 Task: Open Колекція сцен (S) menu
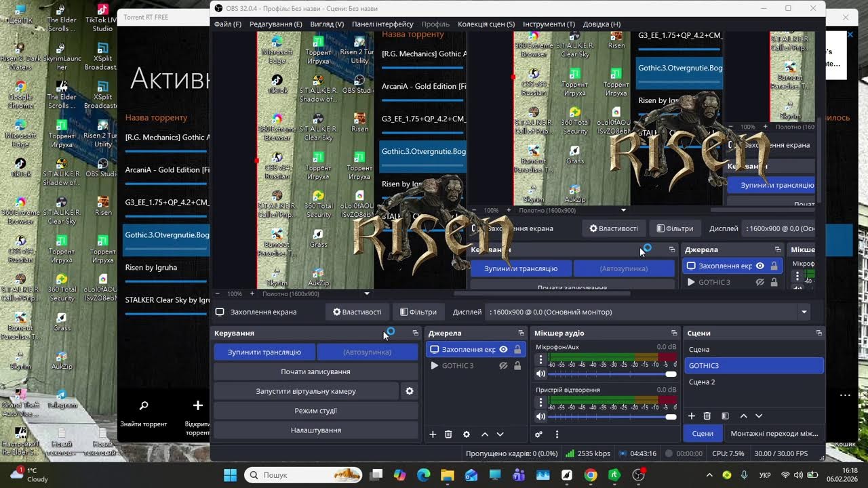coord(486,24)
